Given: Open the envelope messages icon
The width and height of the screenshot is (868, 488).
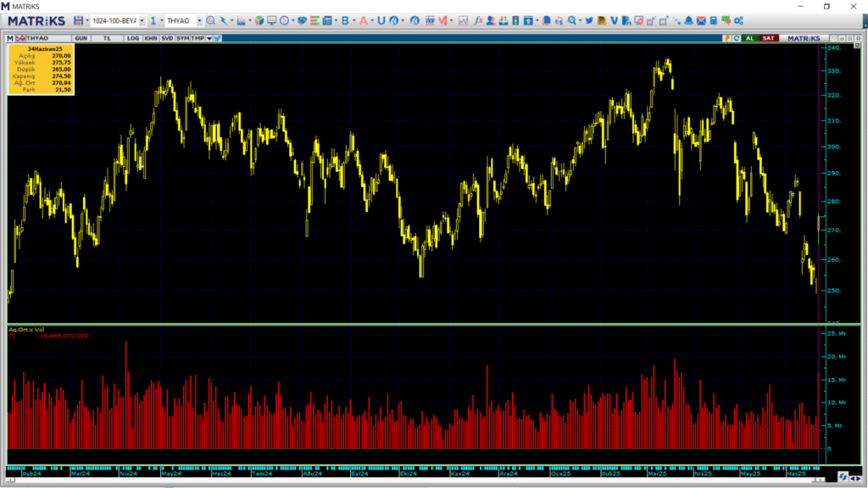Looking at the screenshot, I should click(x=701, y=20).
